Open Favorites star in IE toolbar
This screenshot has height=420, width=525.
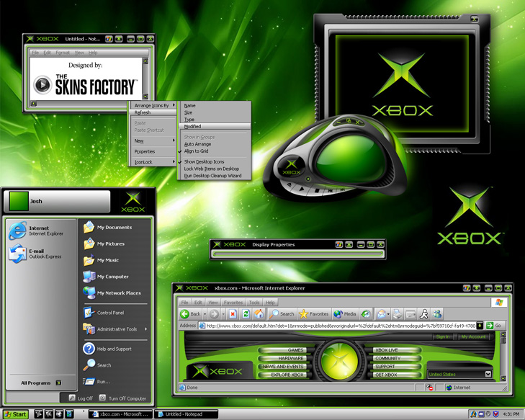click(x=314, y=314)
